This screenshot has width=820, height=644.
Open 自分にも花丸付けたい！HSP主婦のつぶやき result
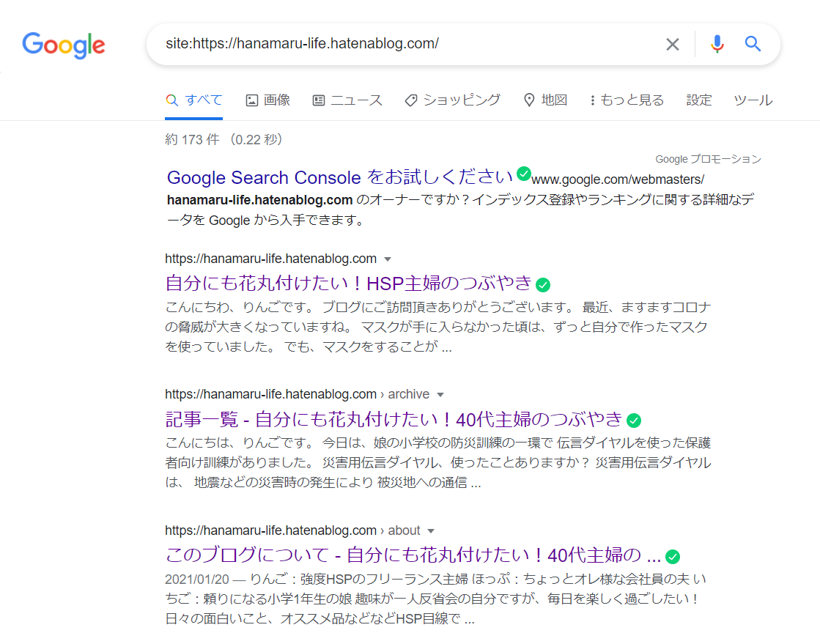tap(348, 283)
